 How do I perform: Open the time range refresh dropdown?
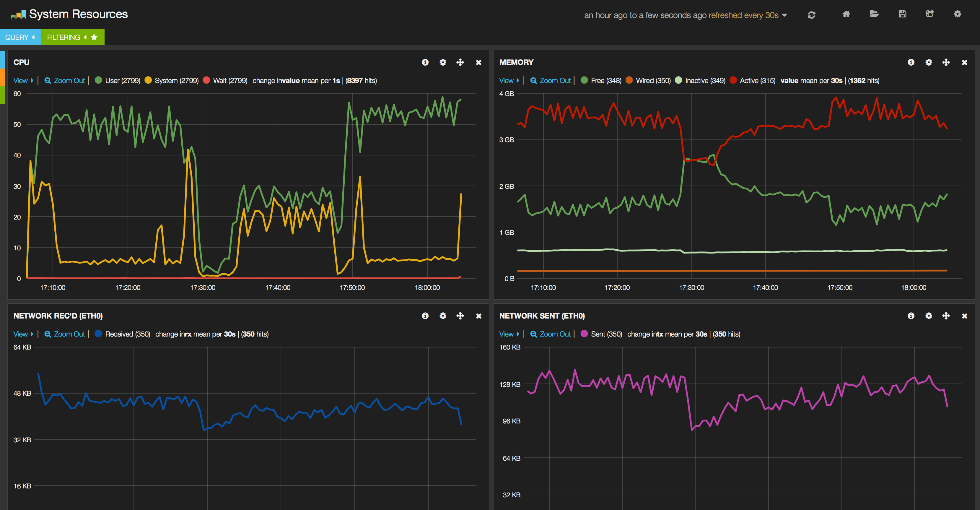784,15
